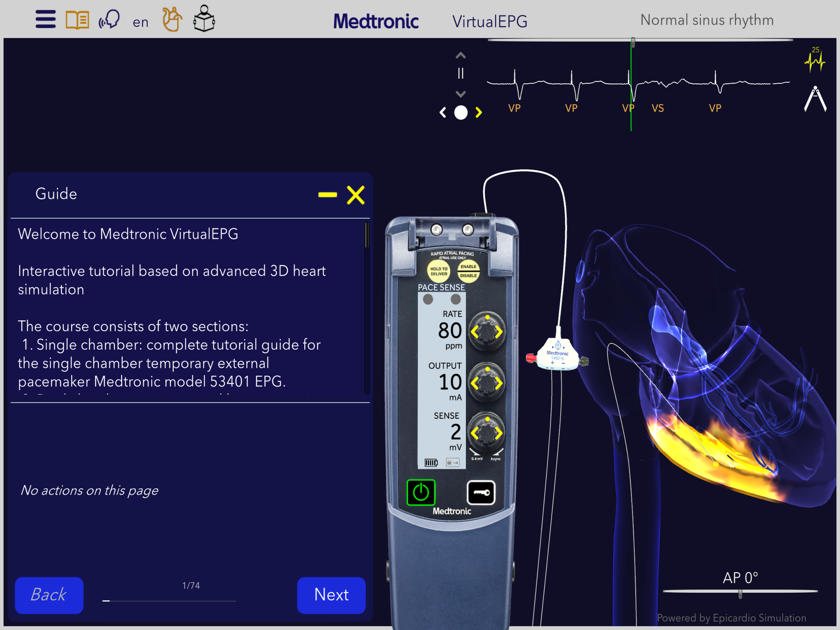This screenshot has width=840, height=630.
Task: Toggle the pacemaker power button
Action: click(421, 492)
